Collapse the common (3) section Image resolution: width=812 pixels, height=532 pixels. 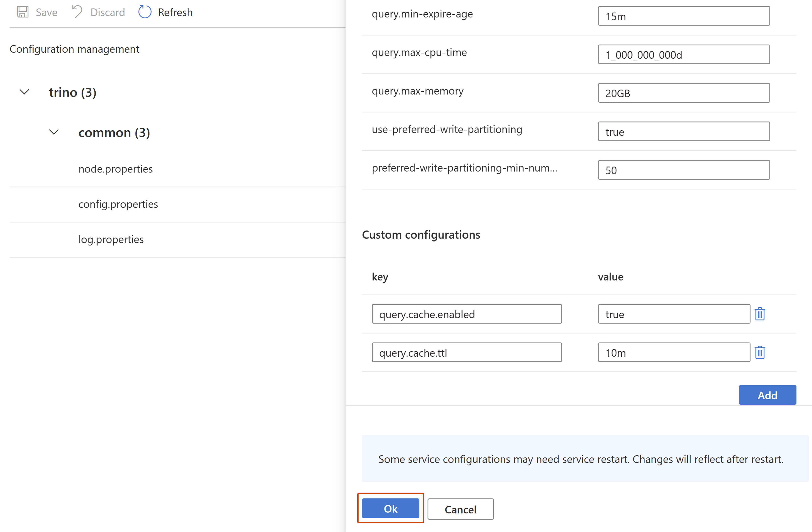tap(54, 132)
